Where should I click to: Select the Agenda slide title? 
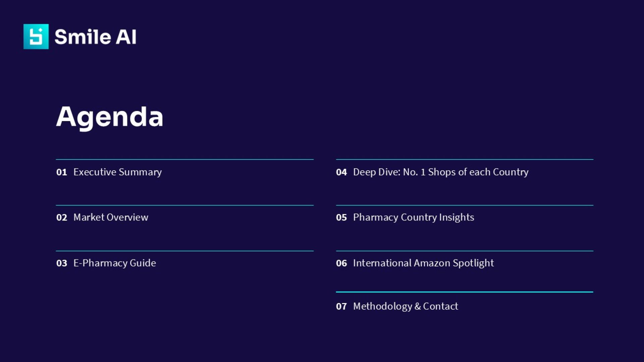point(109,117)
